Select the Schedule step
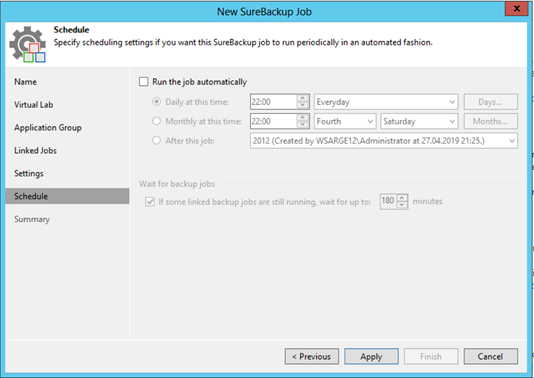This screenshot has height=378, width=534. tap(67, 196)
